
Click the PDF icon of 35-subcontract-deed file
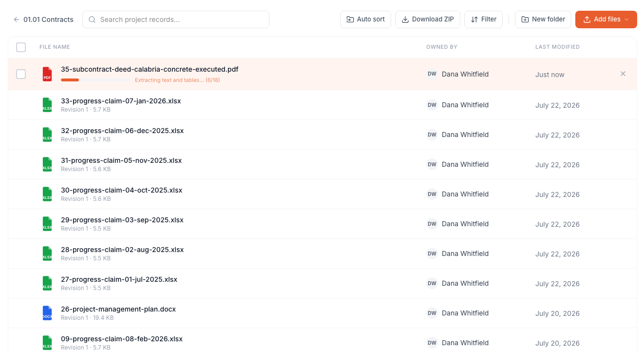pyautogui.click(x=47, y=74)
